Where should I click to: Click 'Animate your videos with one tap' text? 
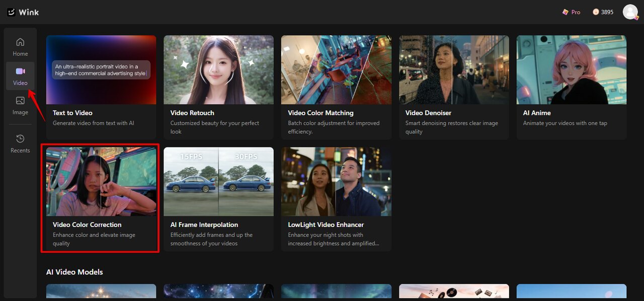[565, 123]
